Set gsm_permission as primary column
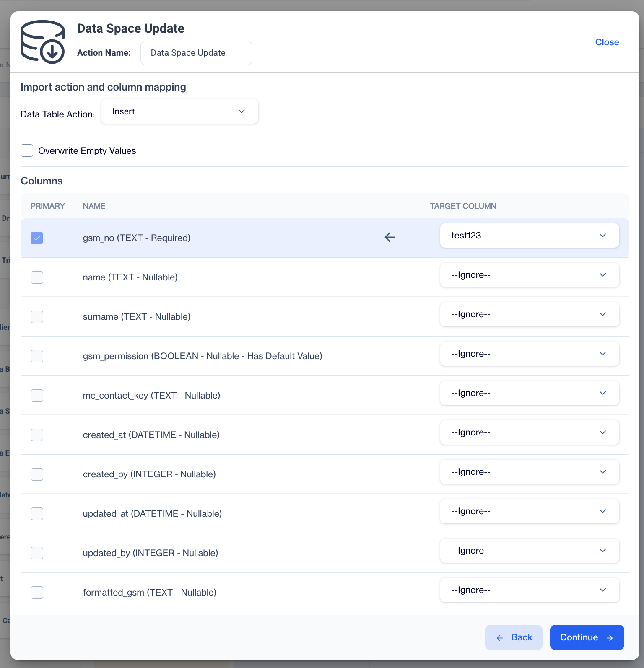The width and height of the screenshot is (644, 668). pyautogui.click(x=37, y=356)
